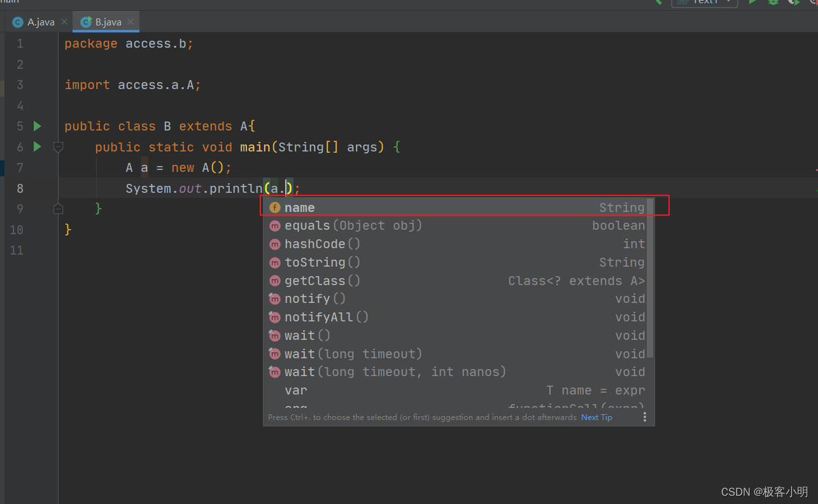Click the 'main' method name

255,147
